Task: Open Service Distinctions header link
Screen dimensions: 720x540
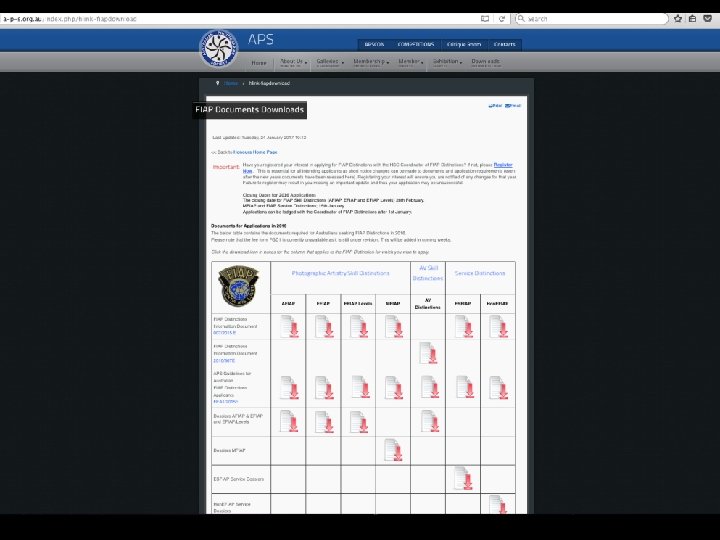Action: click(480, 273)
